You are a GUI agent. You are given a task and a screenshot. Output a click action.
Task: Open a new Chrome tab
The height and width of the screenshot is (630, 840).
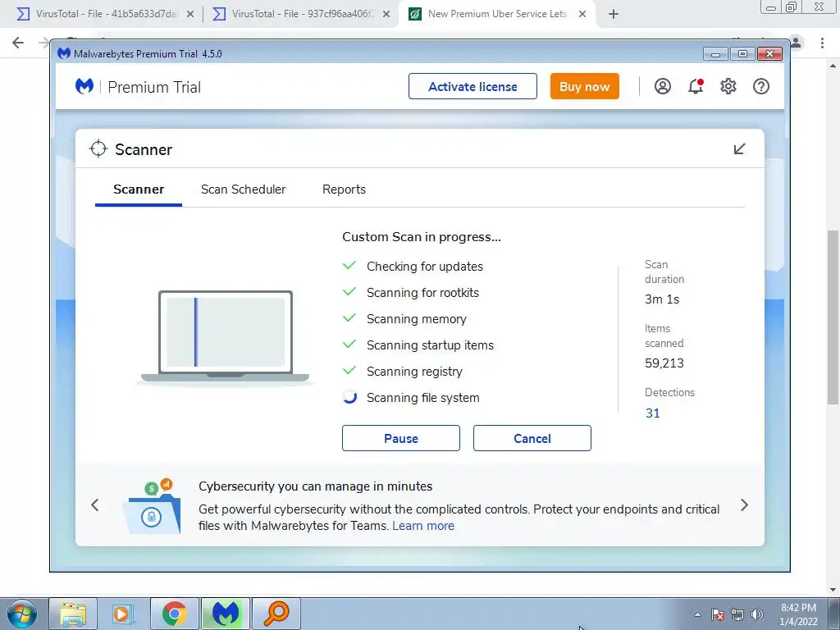coord(614,15)
